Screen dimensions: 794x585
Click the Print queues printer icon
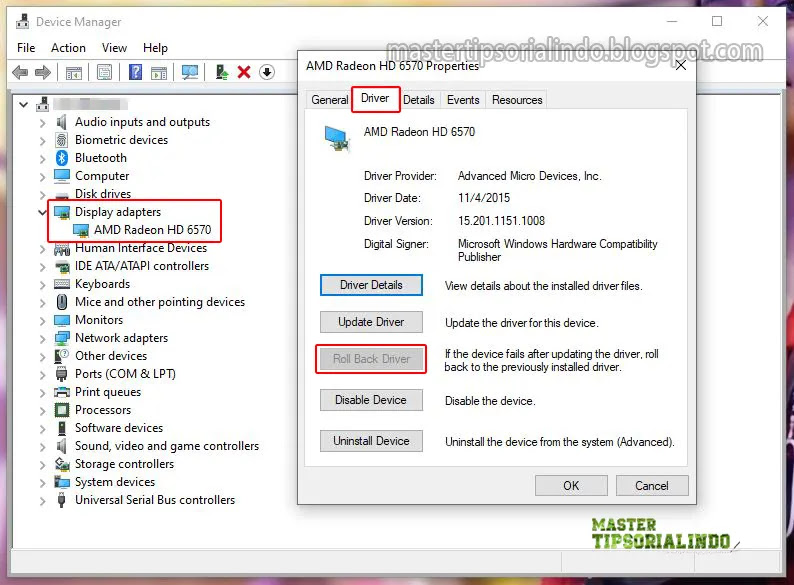62,392
